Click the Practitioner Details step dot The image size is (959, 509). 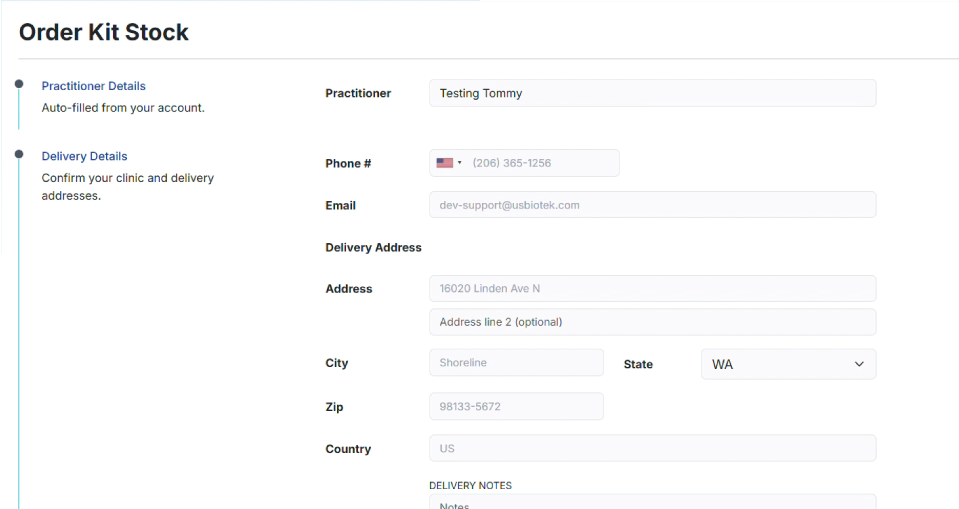tap(19, 84)
